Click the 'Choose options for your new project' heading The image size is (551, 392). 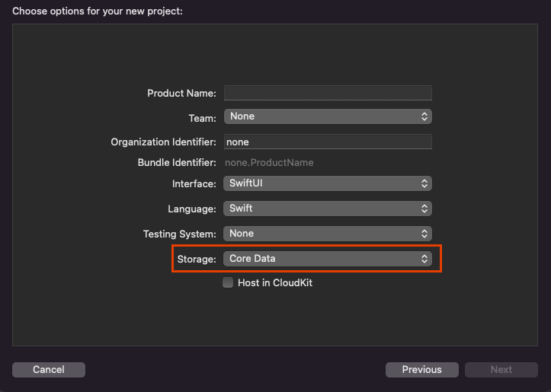tap(98, 11)
